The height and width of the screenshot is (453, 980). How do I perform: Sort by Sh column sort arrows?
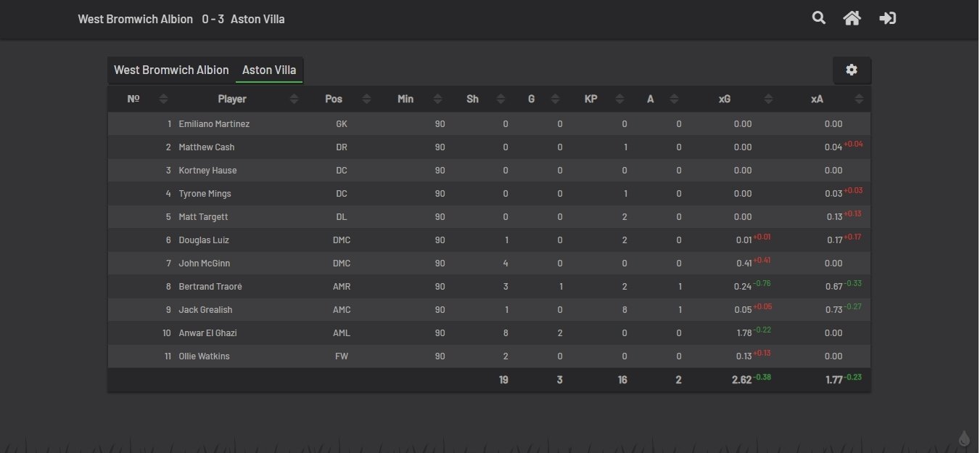pyautogui.click(x=500, y=99)
